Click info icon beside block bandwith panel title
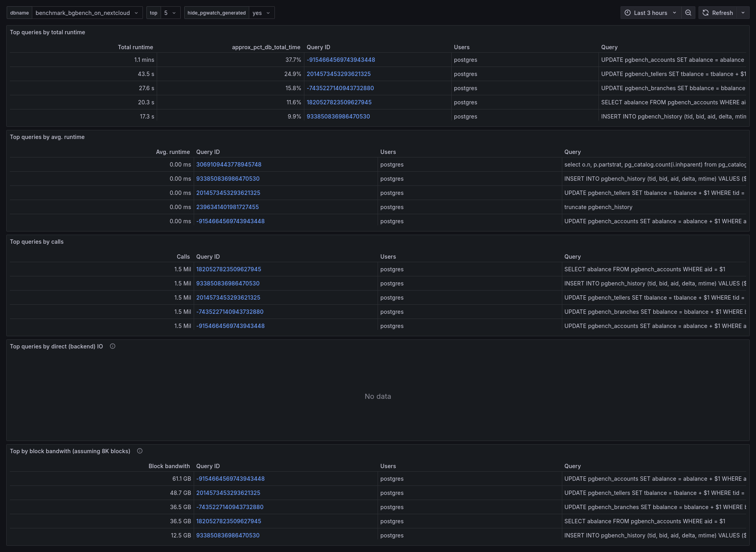Viewport: 756px width, 552px height. click(x=140, y=451)
